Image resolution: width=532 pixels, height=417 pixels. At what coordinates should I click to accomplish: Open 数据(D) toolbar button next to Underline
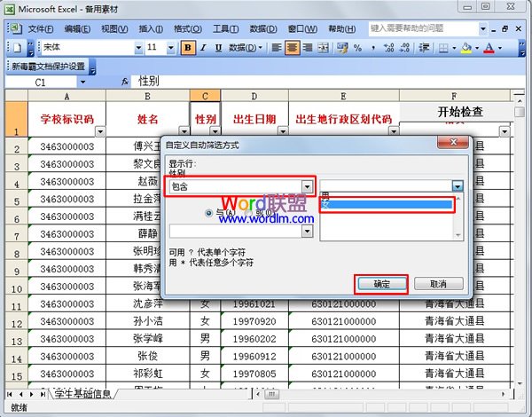pos(246,48)
